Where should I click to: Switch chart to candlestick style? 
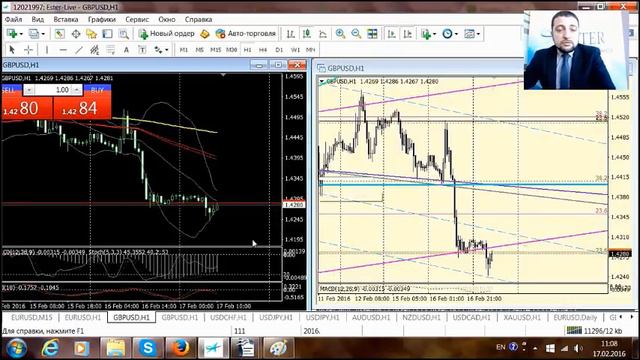coord(307,34)
